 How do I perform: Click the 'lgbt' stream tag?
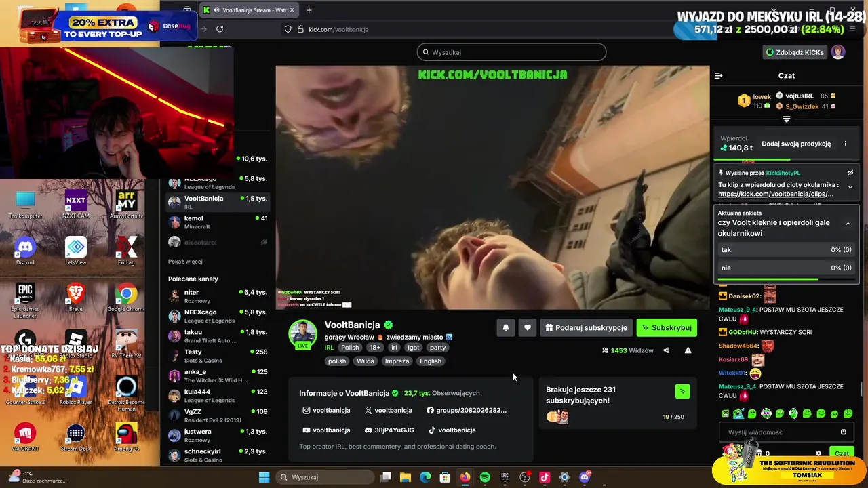pyautogui.click(x=413, y=348)
